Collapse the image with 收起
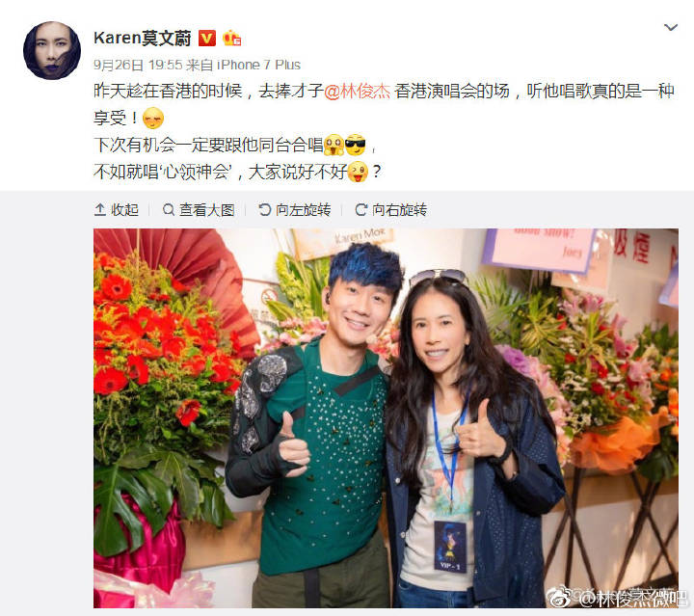The height and width of the screenshot is (616, 694). [117, 210]
